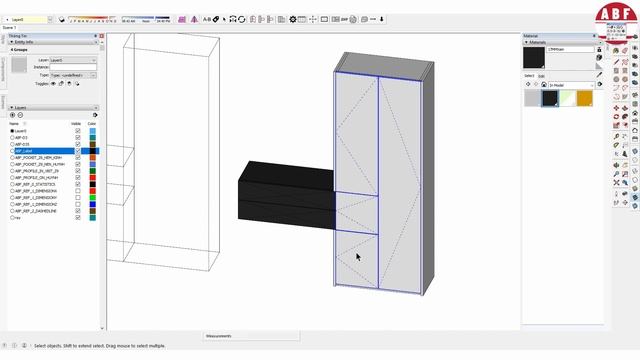Image resolution: width=640 pixels, height=360 pixels.
Task: Go to In Model home icon in Materials
Action: (x=544, y=84)
